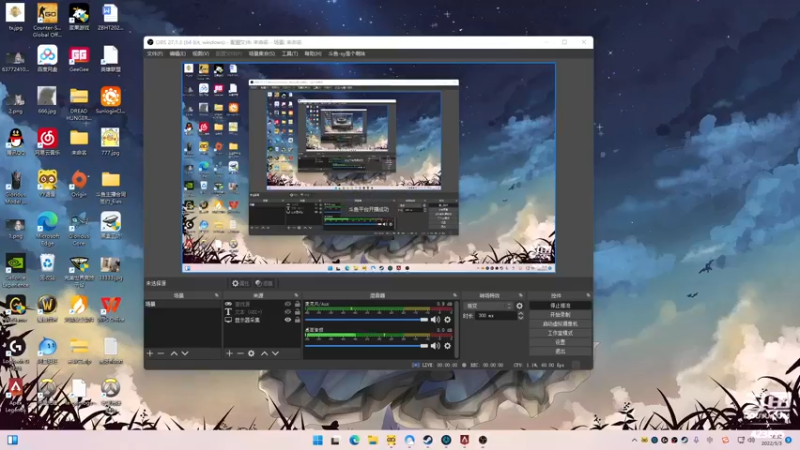This screenshot has height=450, width=800.
Task: Click the mixer panel vertical scrollbar
Action: (x=457, y=329)
